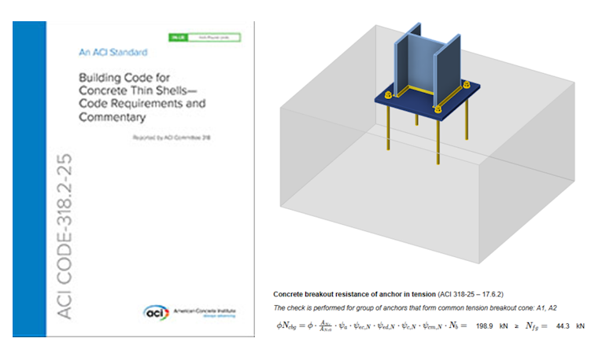Click the vertical 'ACI CODE-318.2-25' label
This screenshot has height=364, width=613.
tap(65, 237)
